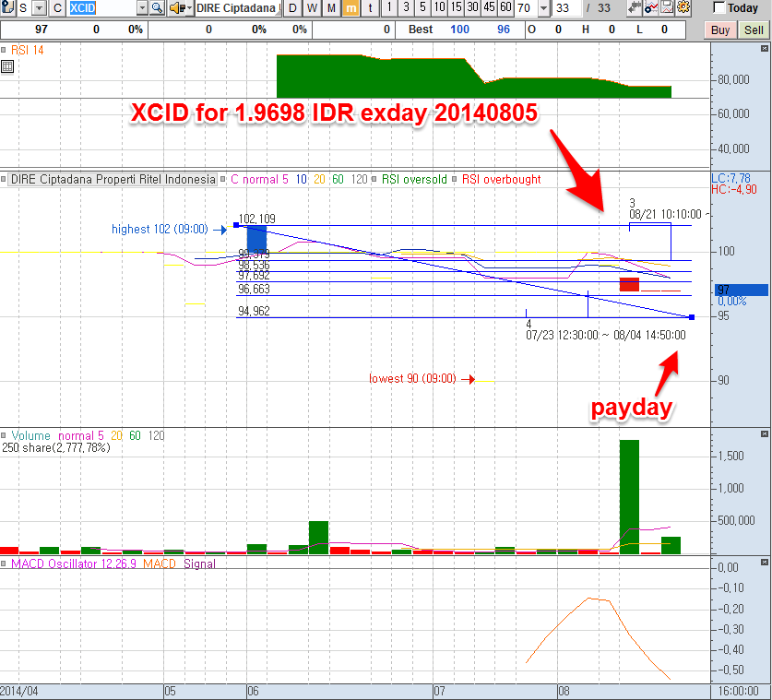This screenshot has height=700, width=772.
Task: Click the DIRE Ciptadana stock name field
Action: point(238,8)
